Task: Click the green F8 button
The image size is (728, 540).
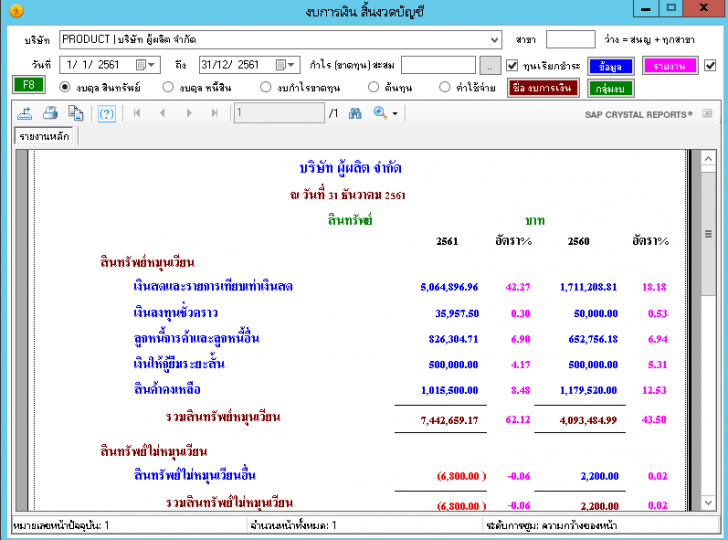Action: (x=28, y=85)
